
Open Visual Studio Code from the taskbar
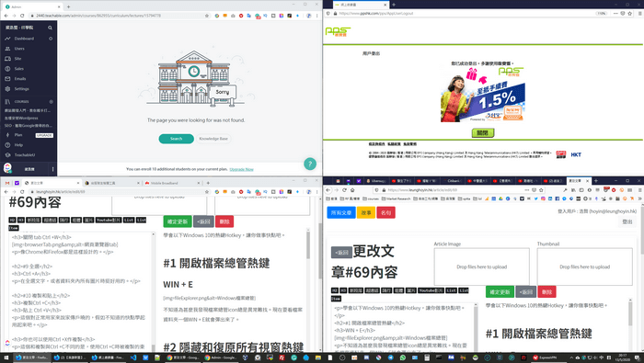click(133, 357)
